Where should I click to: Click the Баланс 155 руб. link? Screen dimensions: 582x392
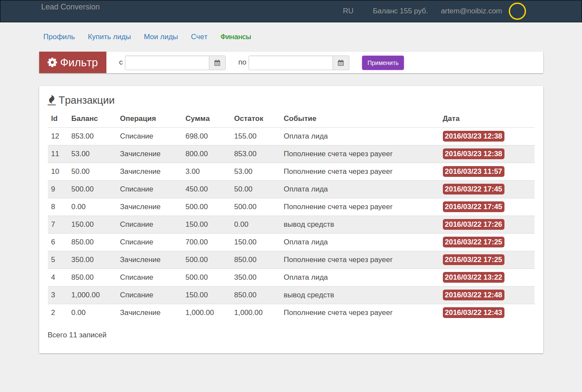[400, 11]
